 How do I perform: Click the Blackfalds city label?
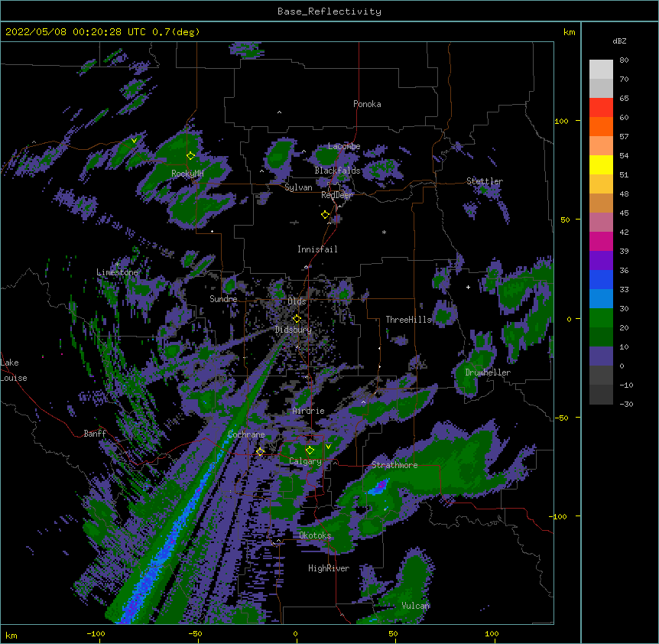click(337, 171)
